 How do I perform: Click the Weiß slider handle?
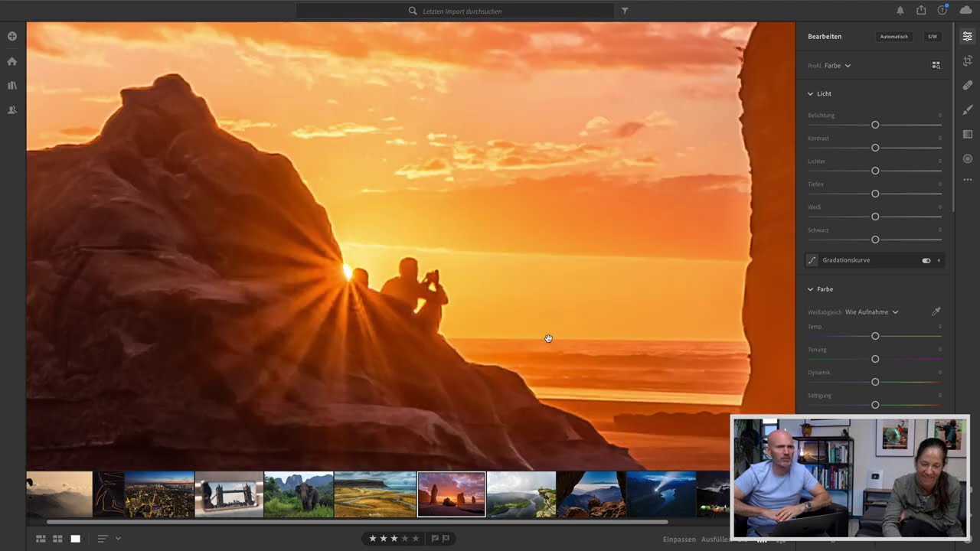875,217
